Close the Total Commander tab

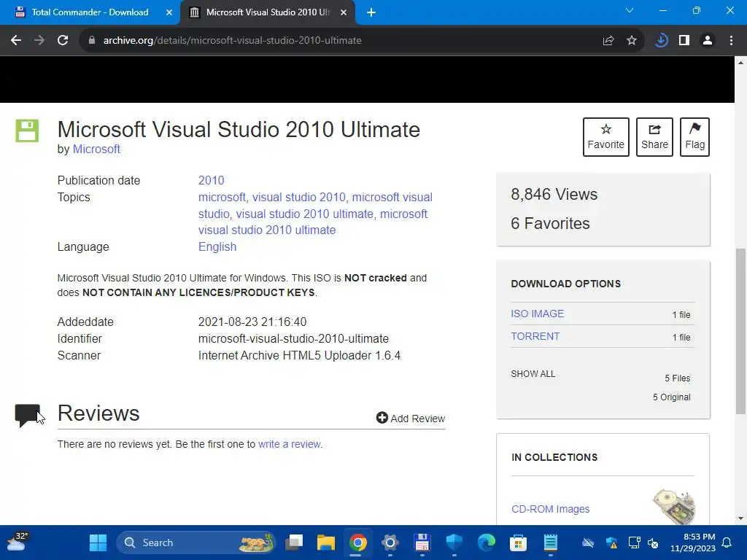click(x=169, y=13)
